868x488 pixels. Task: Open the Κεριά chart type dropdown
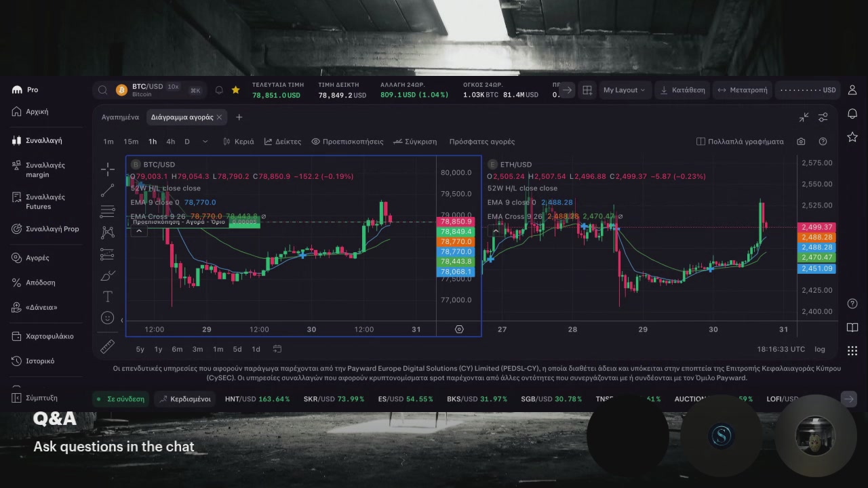238,142
